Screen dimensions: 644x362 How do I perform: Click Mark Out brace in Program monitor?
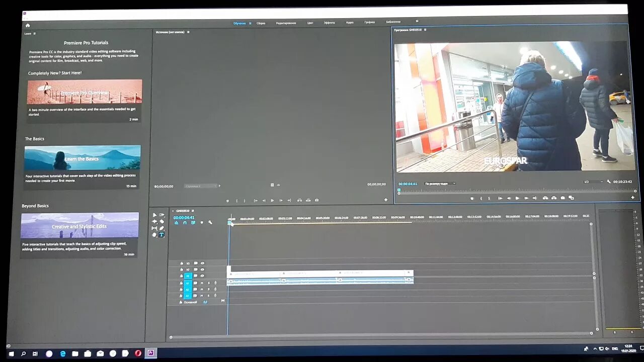pos(489,198)
